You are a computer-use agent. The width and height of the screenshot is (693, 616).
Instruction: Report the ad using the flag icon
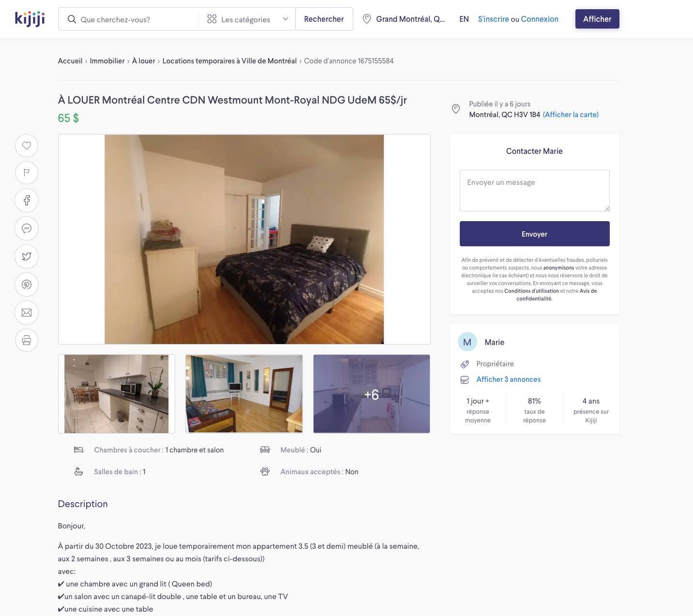[27, 173]
